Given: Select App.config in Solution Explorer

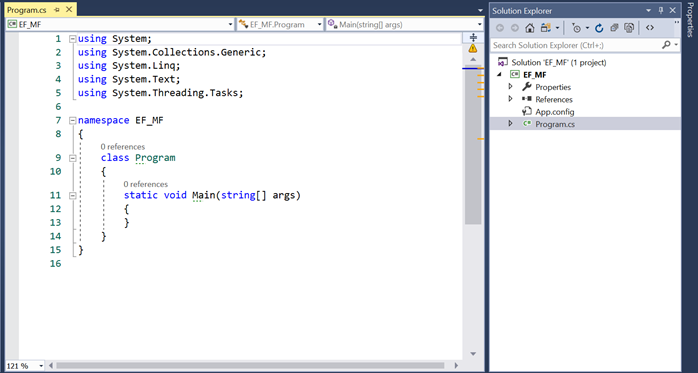Looking at the screenshot, I should pos(555,112).
